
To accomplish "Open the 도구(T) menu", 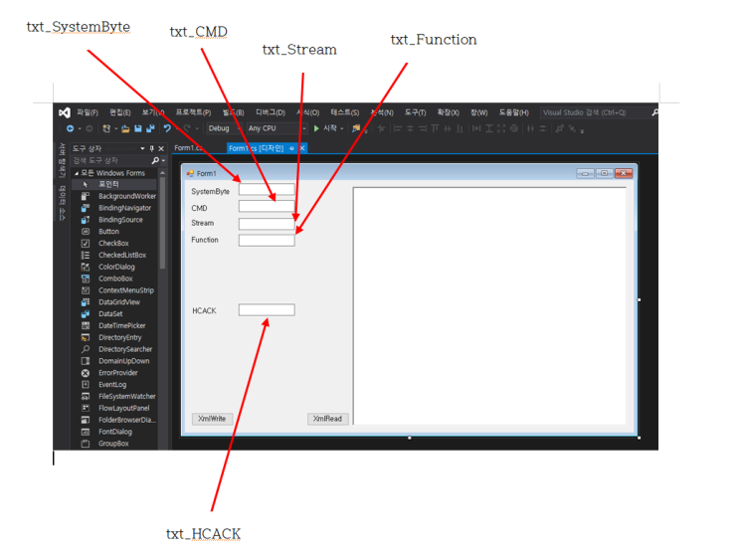I will [x=415, y=112].
